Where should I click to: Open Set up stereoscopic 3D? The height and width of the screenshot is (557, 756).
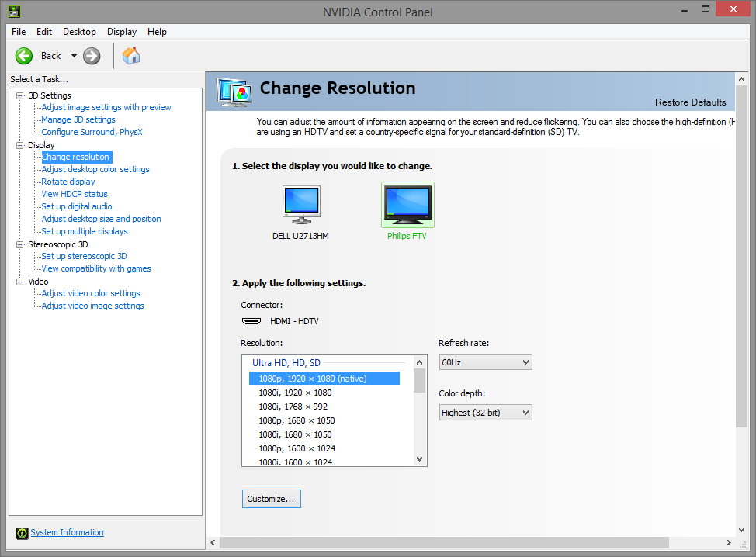pyautogui.click(x=84, y=256)
